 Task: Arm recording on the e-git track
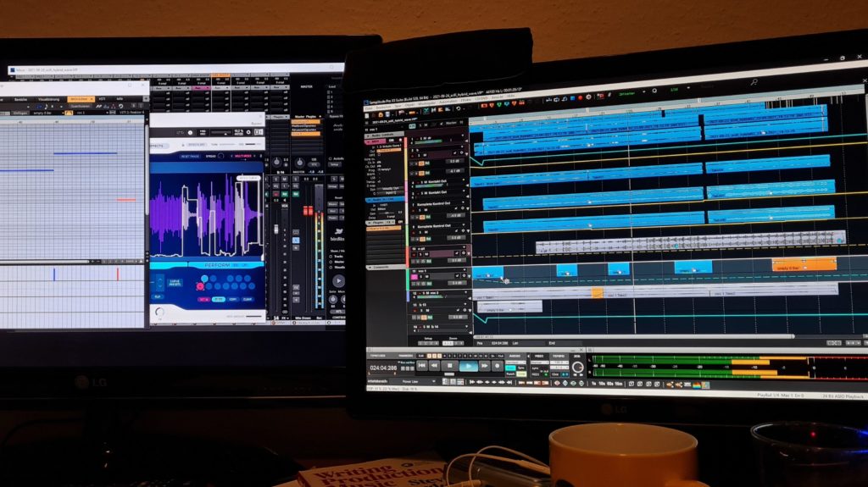[414, 255]
